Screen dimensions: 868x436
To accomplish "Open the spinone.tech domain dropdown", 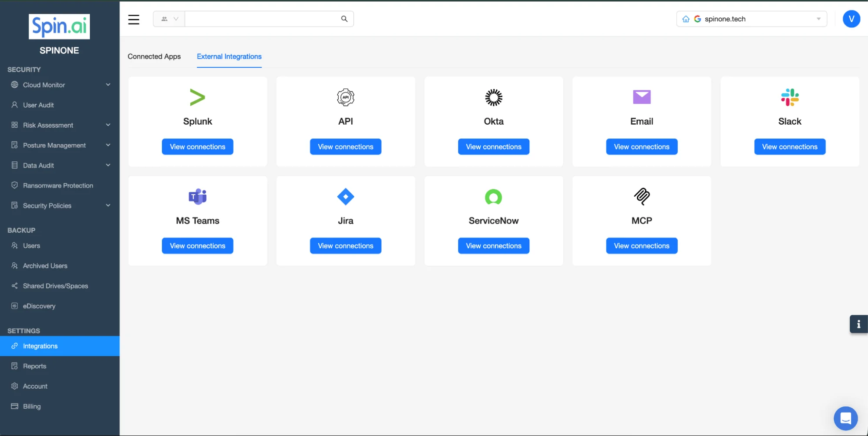I will click(752, 19).
